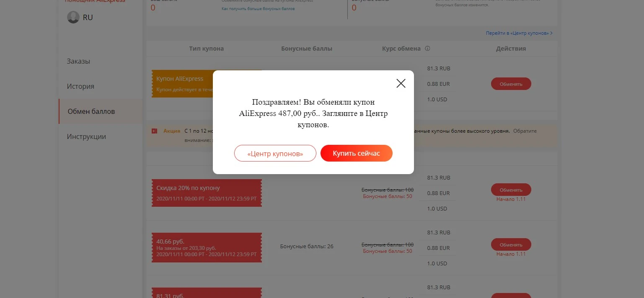Open the Заказы sidebar section
This screenshot has height=298, width=644.
coord(79,61)
